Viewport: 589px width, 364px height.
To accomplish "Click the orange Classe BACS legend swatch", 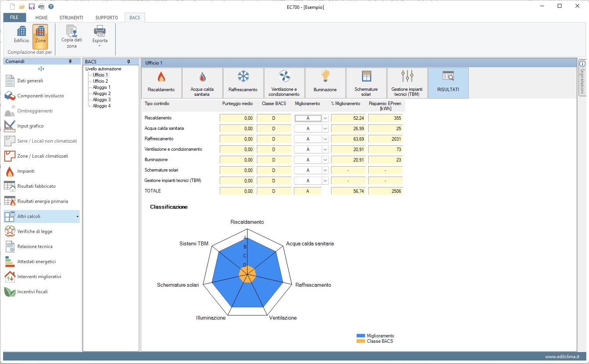I will (x=360, y=341).
